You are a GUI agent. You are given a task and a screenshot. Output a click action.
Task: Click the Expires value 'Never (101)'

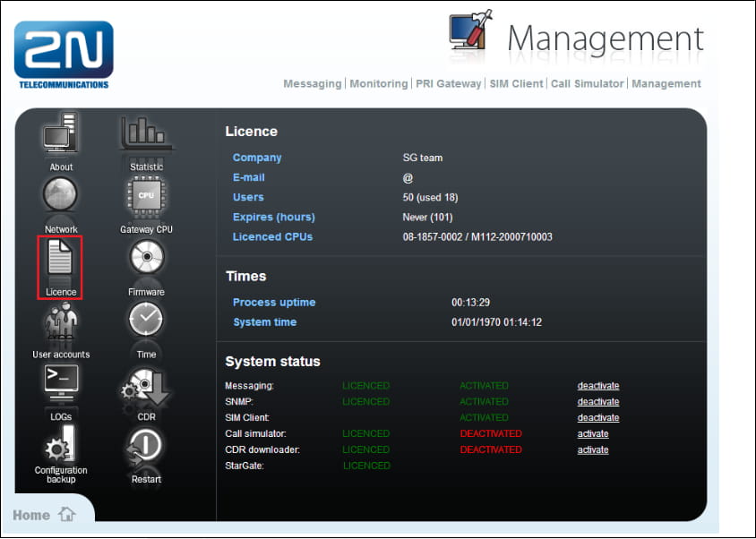point(427,218)
